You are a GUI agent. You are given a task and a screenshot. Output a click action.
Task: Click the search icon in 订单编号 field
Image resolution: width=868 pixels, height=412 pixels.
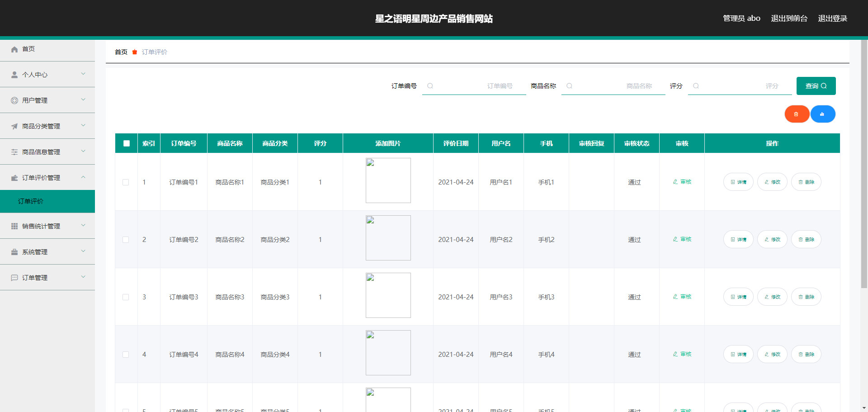(x=430, y=86)
